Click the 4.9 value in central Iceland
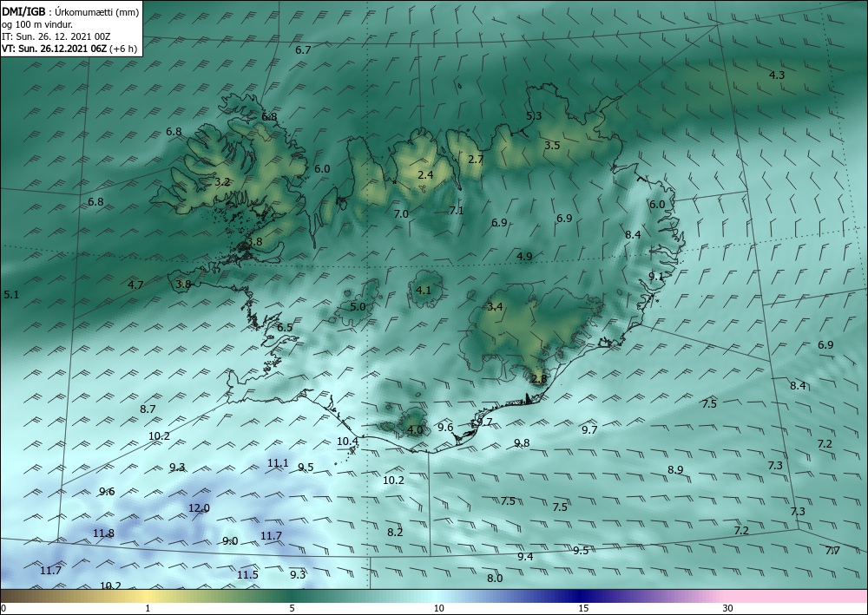 pos(524,257)
